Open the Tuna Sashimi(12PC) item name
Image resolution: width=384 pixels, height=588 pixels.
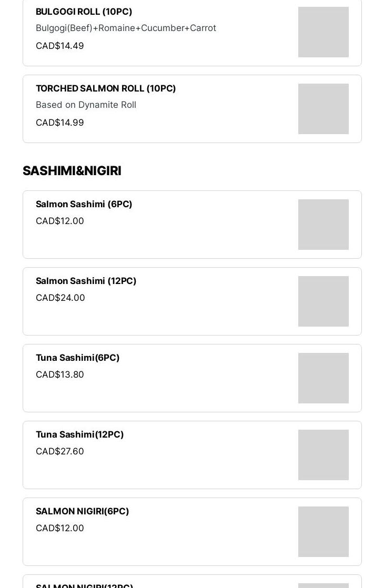point(79,434)
